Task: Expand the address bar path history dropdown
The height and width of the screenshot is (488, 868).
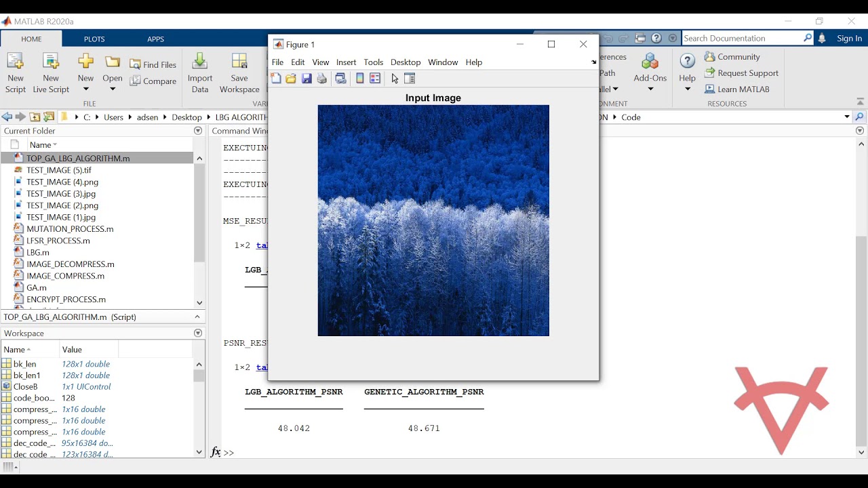Action: (x=847, y=117)
